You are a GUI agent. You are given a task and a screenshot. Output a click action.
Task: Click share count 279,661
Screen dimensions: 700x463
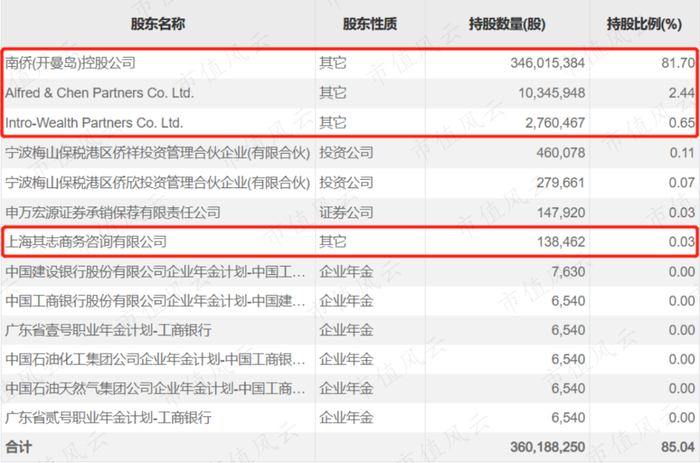[561, 183]
